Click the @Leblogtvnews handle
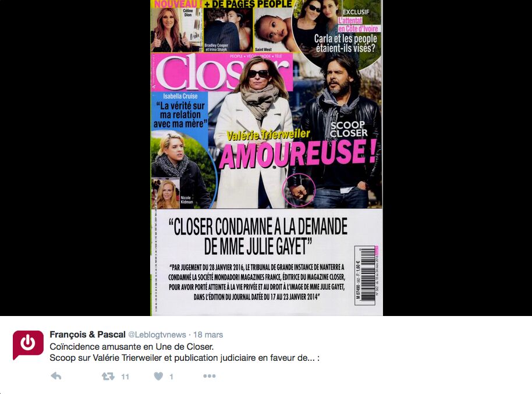The image size is (532, 394). [157, 335]
